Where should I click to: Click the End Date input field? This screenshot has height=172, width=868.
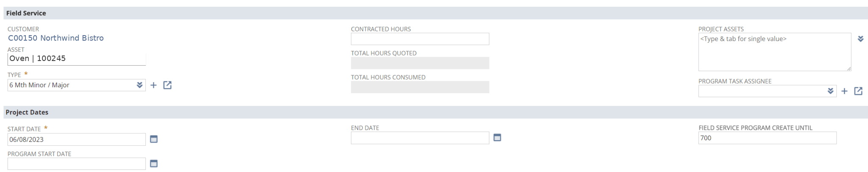click(x=420, y=138)
